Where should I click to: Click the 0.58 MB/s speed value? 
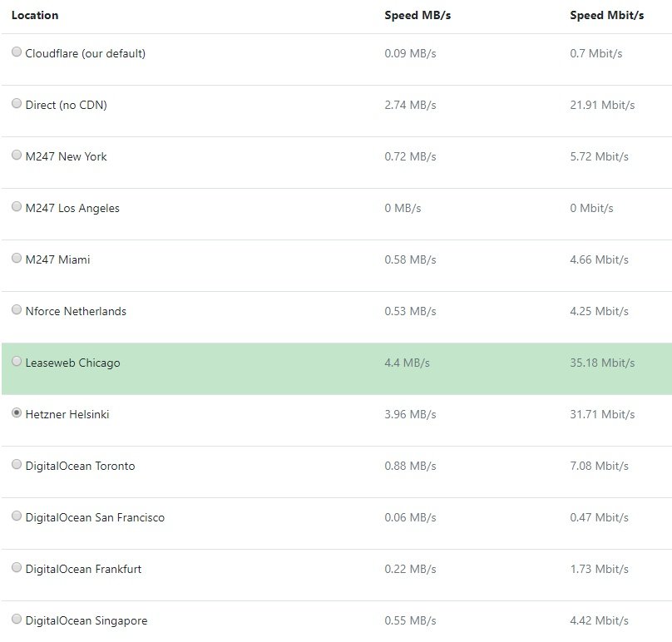point(411,259)
